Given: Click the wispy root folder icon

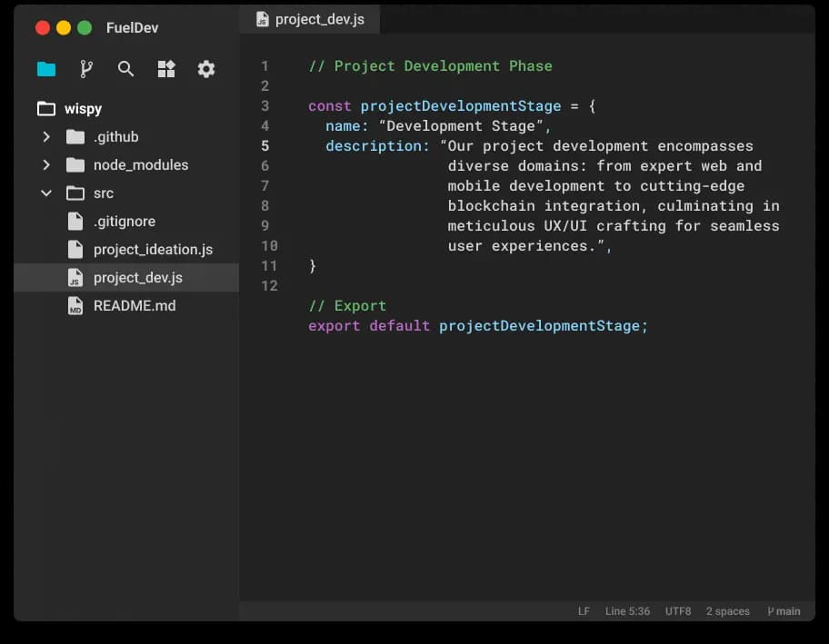Looking at the screenshot, I should click(46, 109).
